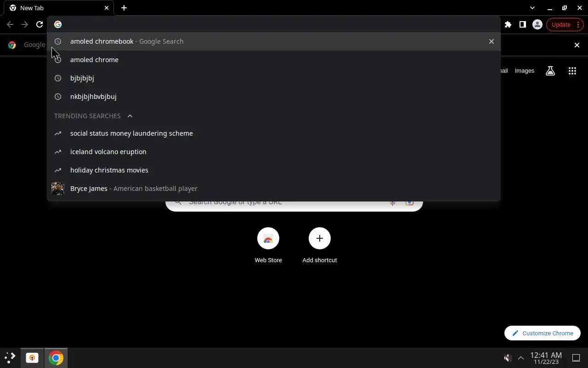Select iceland volcano eruption trend
The height and width of the screenshot is (368, 588).
pyautogui.click(x=274, y=152)
